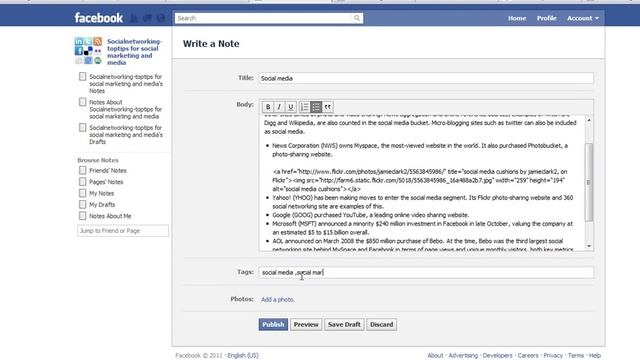Open the page's social icons thumbnail
Image resolution: width=640 pixels, height=360 pixels.
(x=88, y=51)
